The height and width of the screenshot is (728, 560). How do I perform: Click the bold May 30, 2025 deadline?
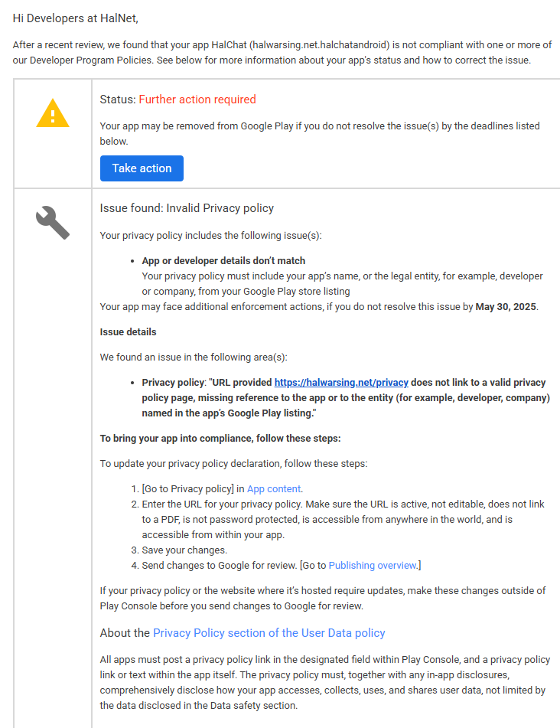[506, 307]
